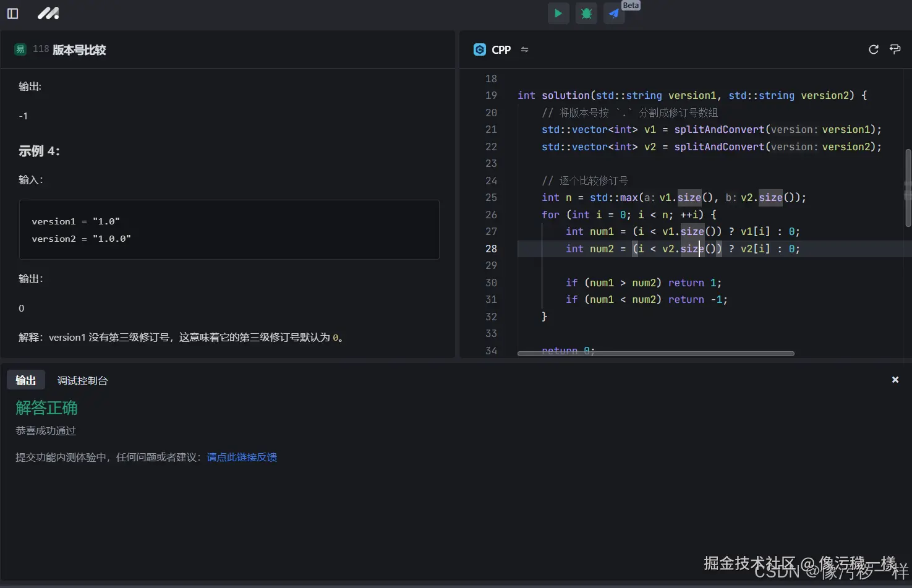
Task: Click the 解答正确 result message
Action: [46, 407]
